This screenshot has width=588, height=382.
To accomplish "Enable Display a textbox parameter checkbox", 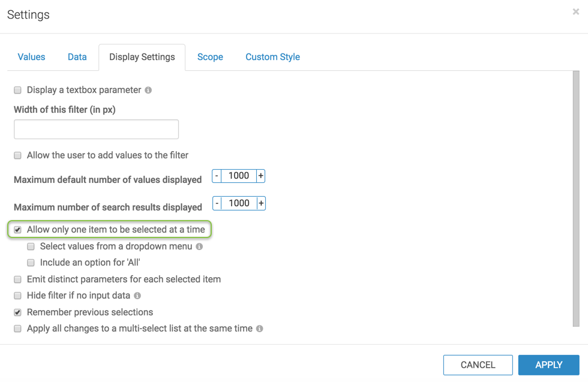I will [x=18, y=90].
